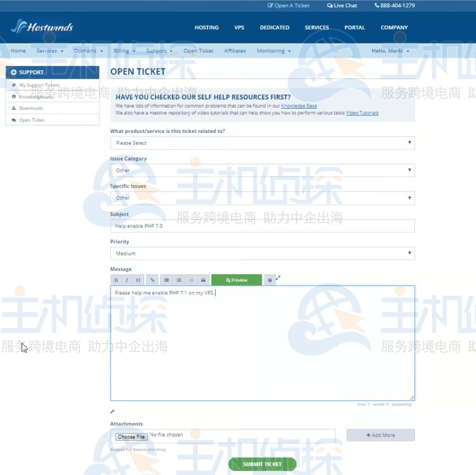The image size is (476, 475).
Task: Open the Please Select product dropdown
Action: click(x=262, y=142)
